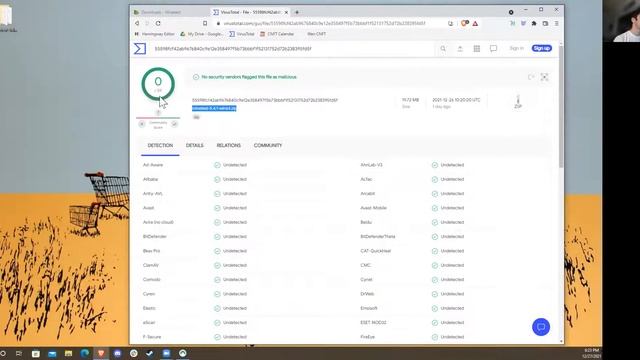Click the Comodo vendor name
The height and width of the screenshot is (360, 640).
151,280
